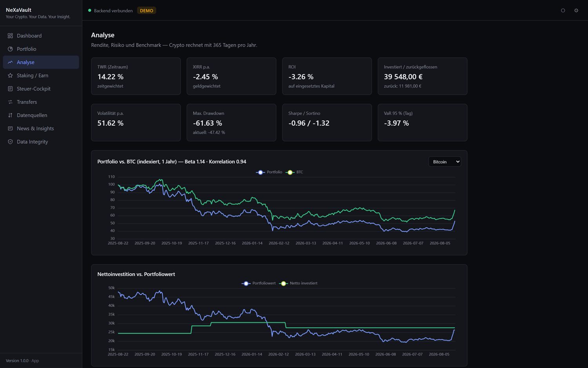Open Datenquellen via its up-down arrows icon

click(10, 115)
